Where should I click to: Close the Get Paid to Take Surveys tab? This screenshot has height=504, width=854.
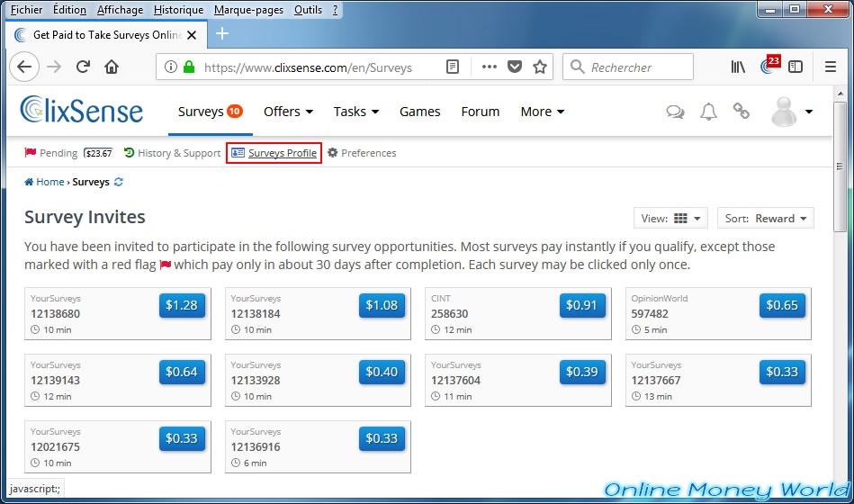pos(192,35)
